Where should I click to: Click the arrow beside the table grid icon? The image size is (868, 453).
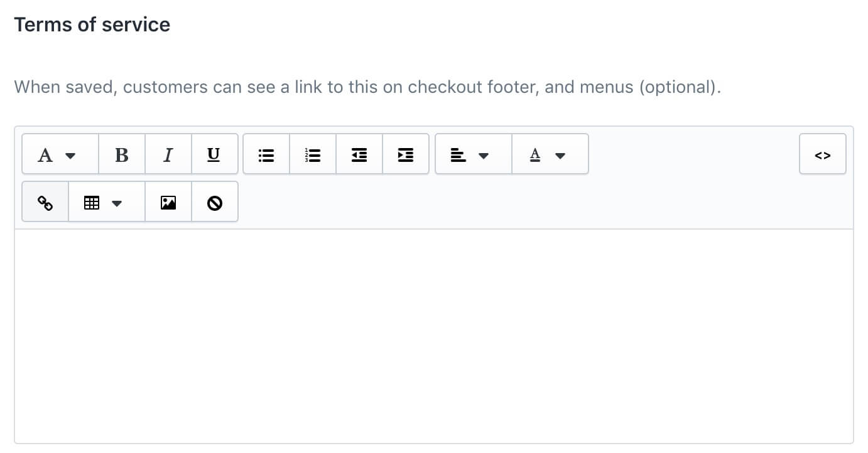pyautogui.click(x=117, y=203)
